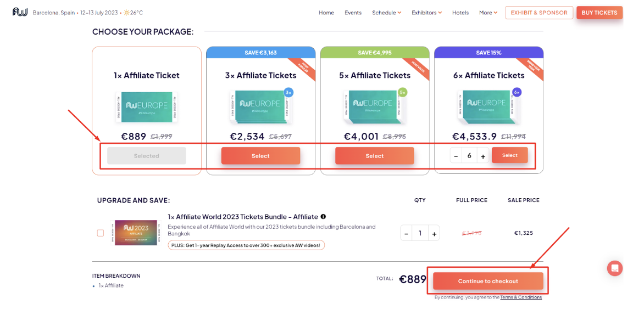Tick the Affiliate World 2023 bundle checkbox

[x=100, y=233]
